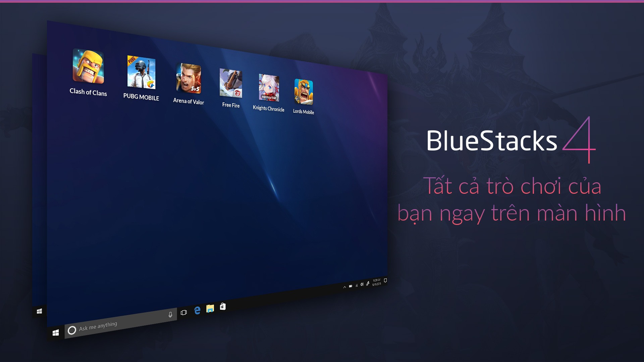Select the microphone search button
This screenshot has height=362, width=644.
click(x=169, y=310)
